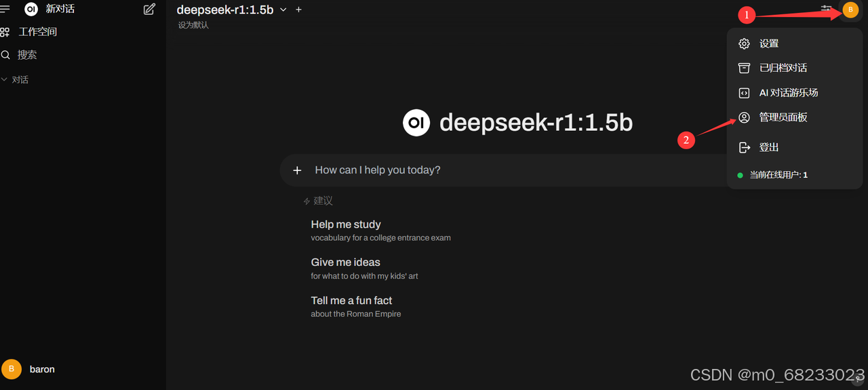The image size is (868, 390).
Task: Open the 工作空间 label in sidebar
Action: point(38,32)
